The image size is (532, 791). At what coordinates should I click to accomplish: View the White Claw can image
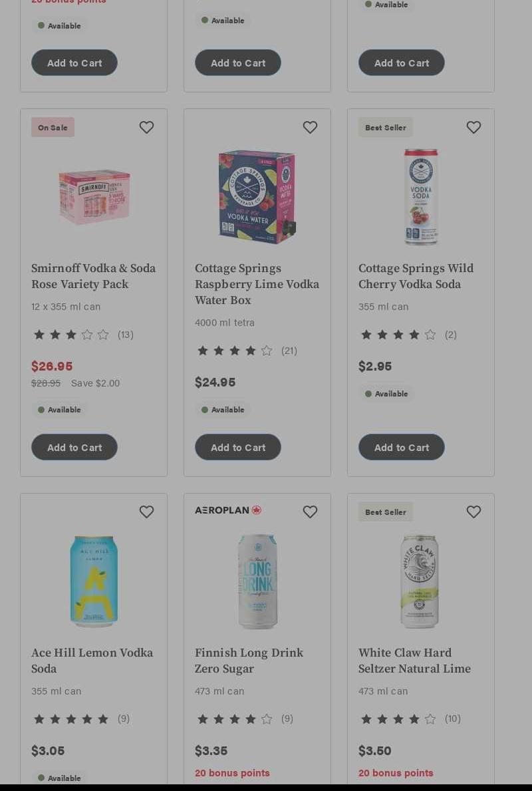click(x=420, y=581)
